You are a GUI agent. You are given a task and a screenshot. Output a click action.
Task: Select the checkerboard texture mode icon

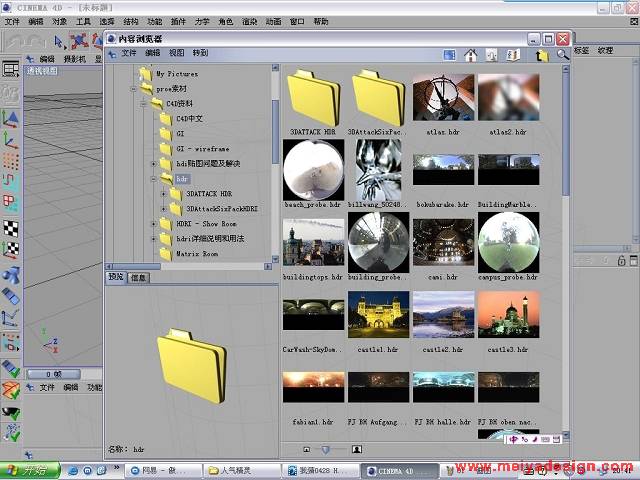coord(10,228)
